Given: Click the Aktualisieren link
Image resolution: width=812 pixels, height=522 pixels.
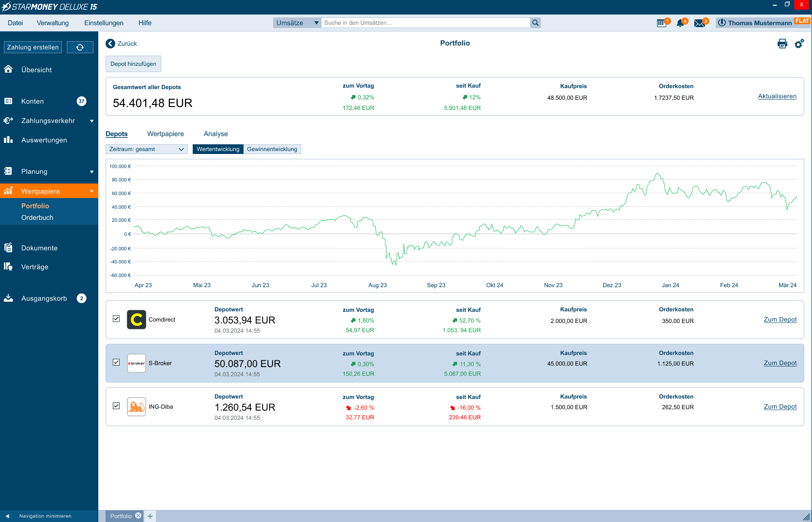Looking at the screenshot, I should point(777,96).
